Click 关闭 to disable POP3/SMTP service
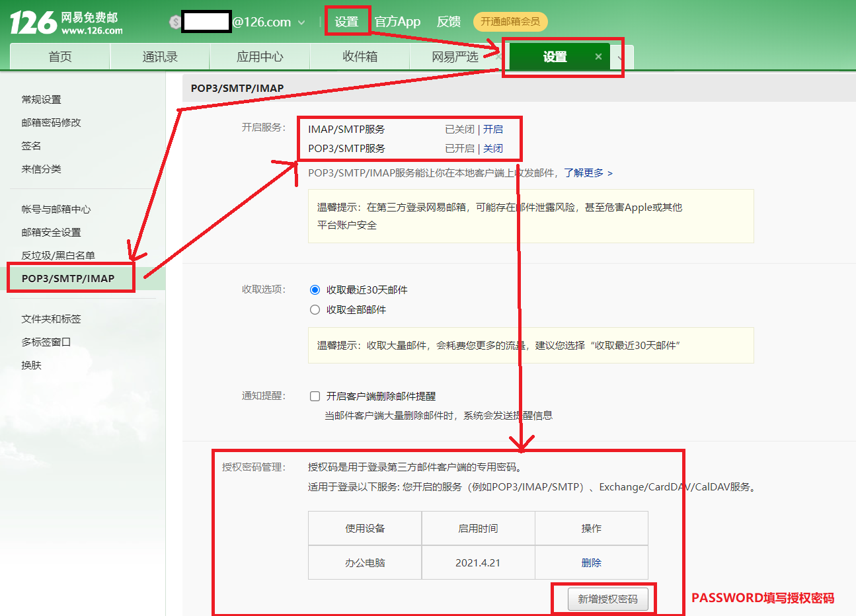Screen dimensions: 856x616 493,148
